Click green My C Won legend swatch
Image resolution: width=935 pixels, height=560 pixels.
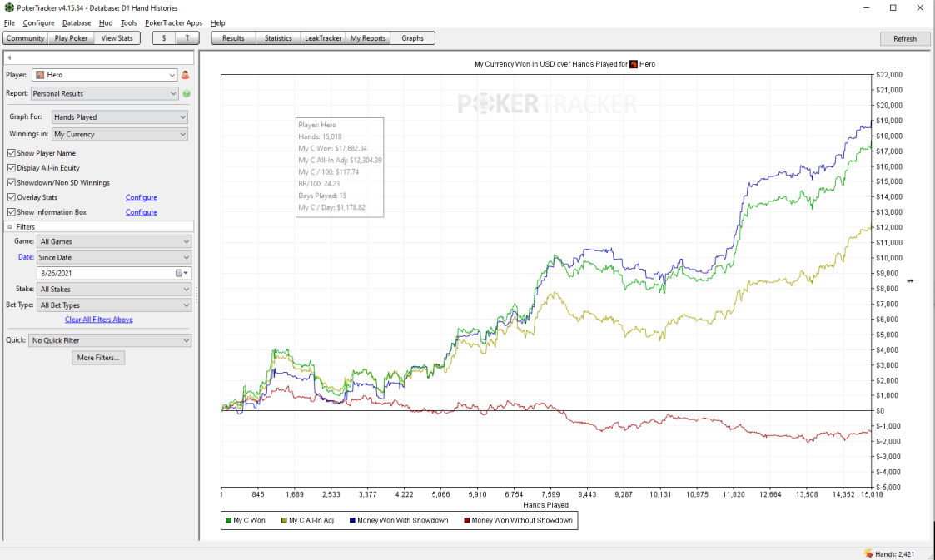228,520
